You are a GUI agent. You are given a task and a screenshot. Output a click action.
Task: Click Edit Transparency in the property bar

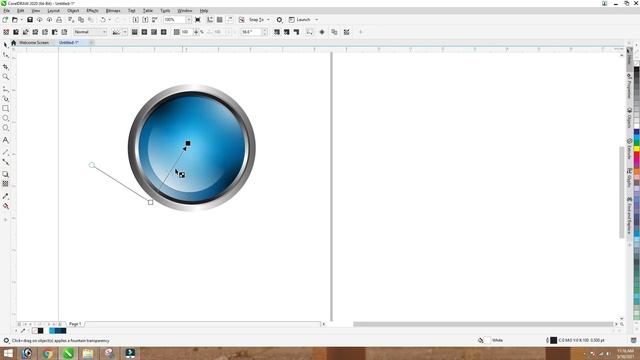pos(347,32)
